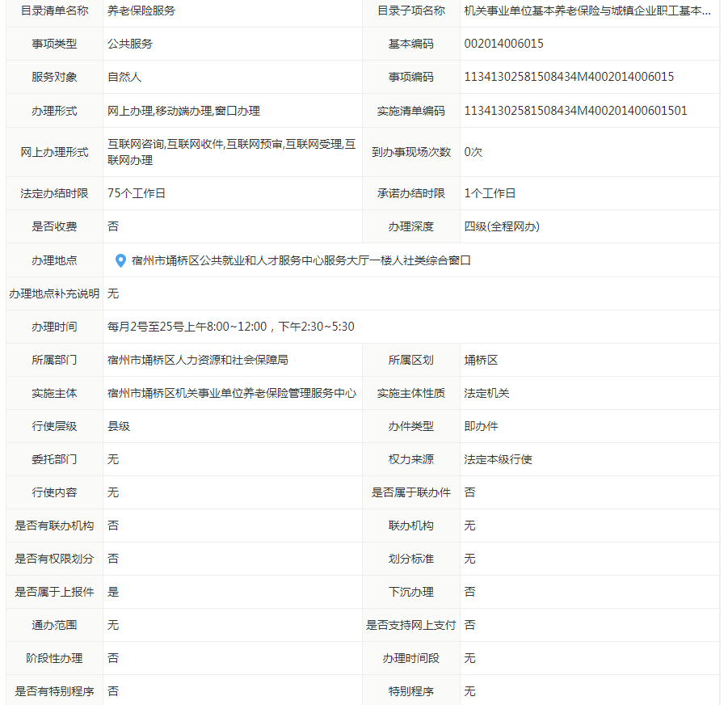This screenshot has width=728, height=705.
Task: Click the 实施清单编码 value ending in 601501
Action: [x=575, y=110]
